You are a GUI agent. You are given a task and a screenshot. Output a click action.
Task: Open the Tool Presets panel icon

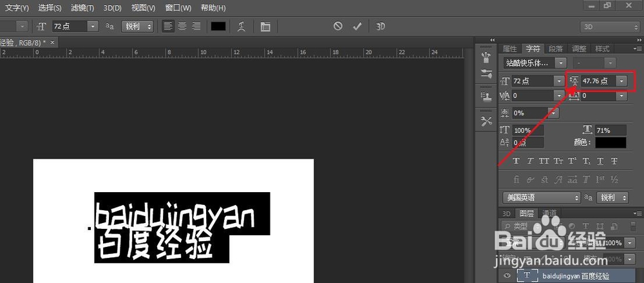click(487, 121)
